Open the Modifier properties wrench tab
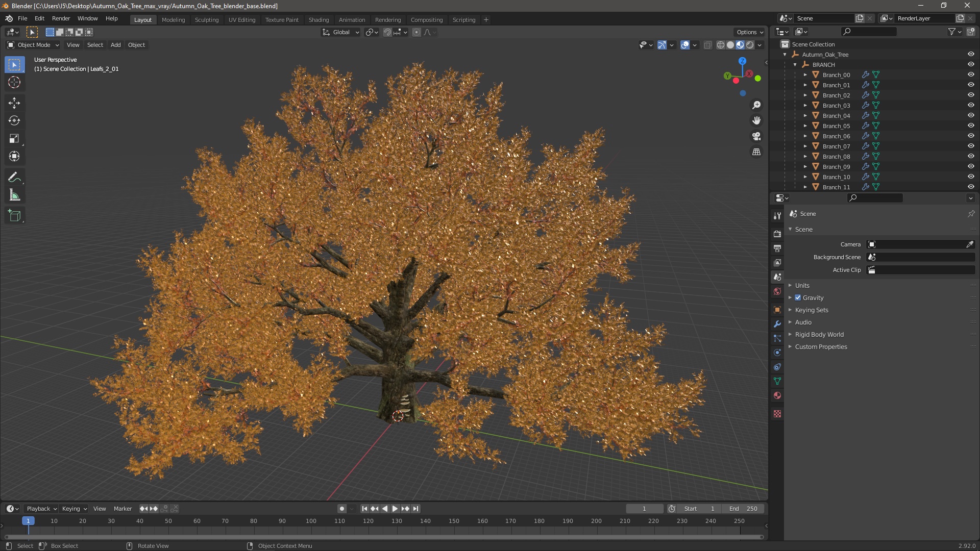Screen dimensions: 980x551 coord(777,324)
